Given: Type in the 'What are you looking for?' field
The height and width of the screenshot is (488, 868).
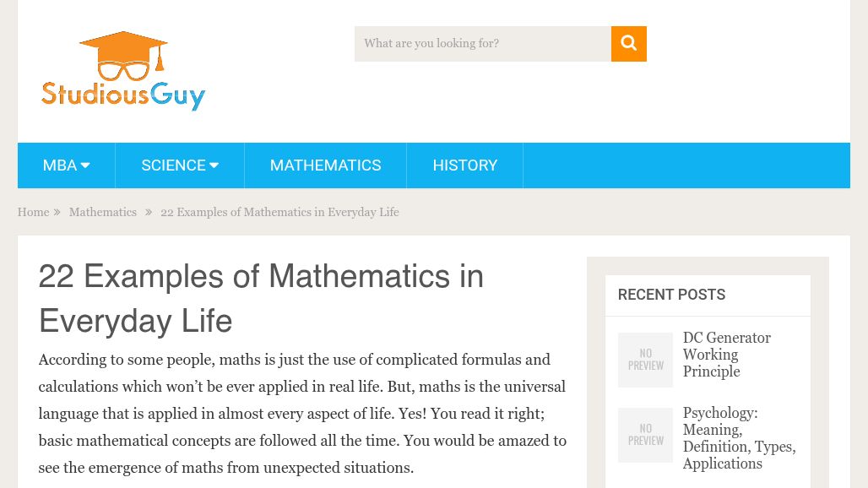Looking at the screenshot, I should tap(482, 44).
